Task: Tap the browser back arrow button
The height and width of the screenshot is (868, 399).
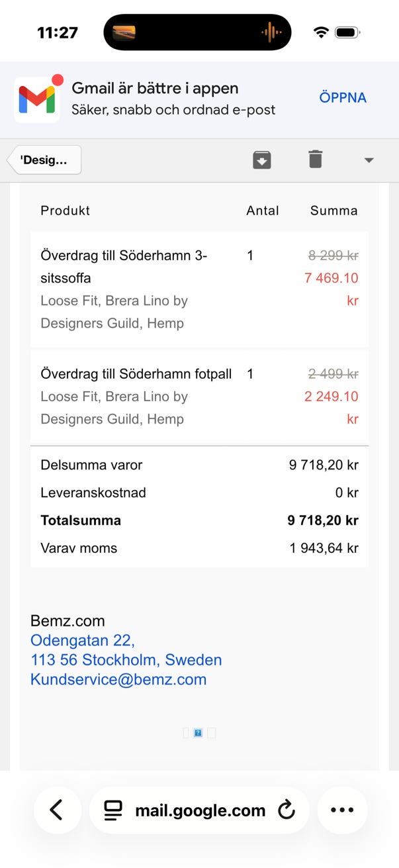Action: coord(57,810)
